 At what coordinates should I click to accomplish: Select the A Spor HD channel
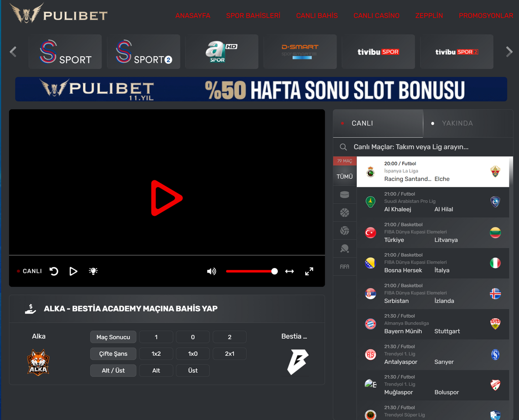tap(222, 52)
